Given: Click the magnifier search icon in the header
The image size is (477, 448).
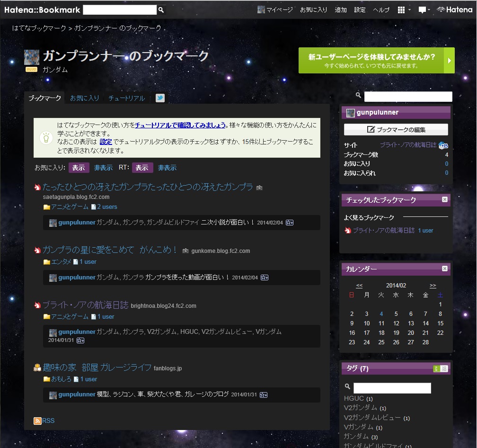Looking at the screenshot, I should (161, 9).
